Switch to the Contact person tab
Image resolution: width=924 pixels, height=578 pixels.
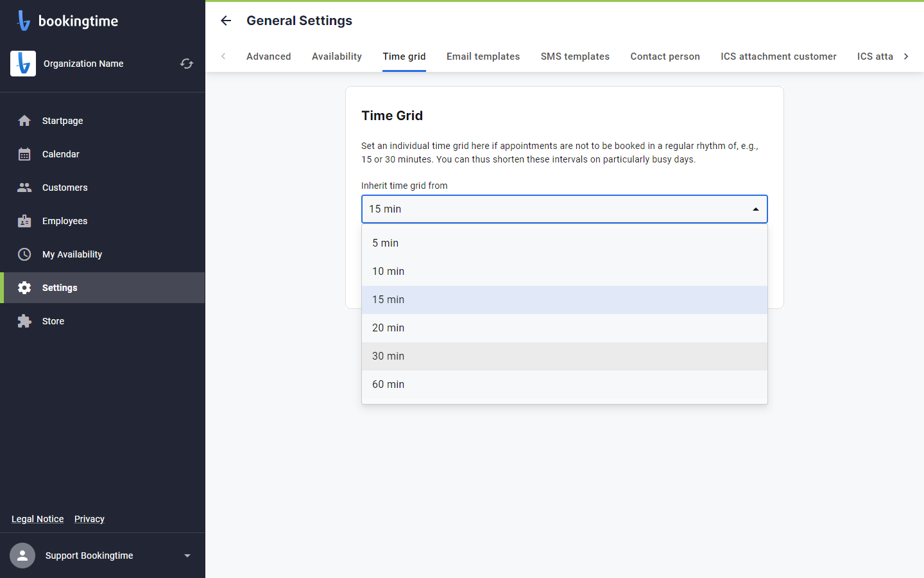click(665, 57)
